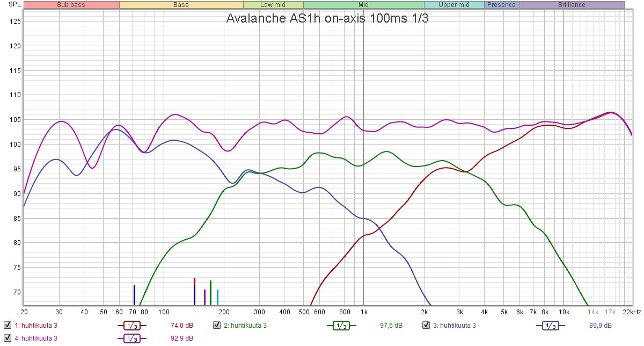Viewport: 644px width, 346px height.
Task: Click the 89,9 dB value readout
Action: [x=599, y=325]
